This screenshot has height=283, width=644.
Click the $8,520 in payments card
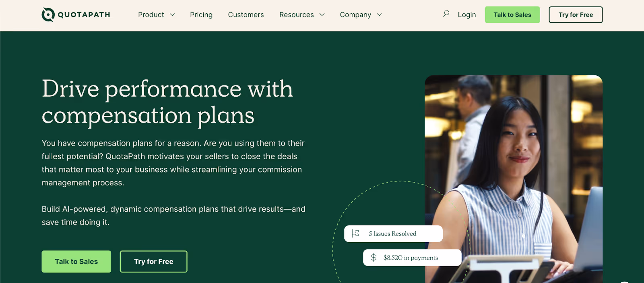[412, 258]
